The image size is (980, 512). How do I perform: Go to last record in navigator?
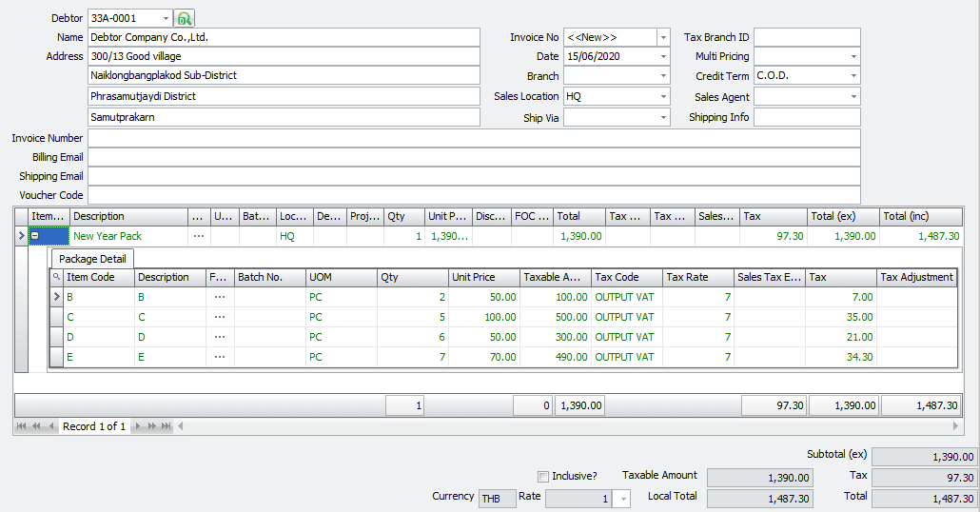167,426
